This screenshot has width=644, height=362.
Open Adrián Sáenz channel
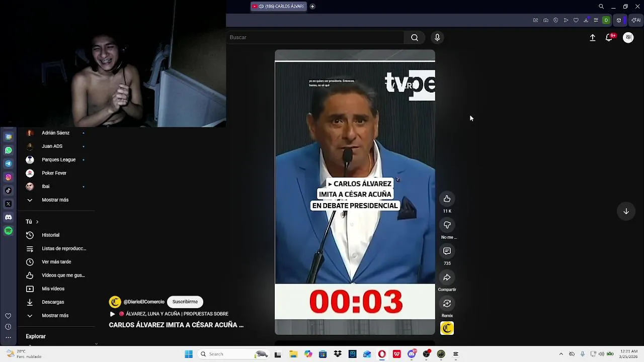(55, 133)
